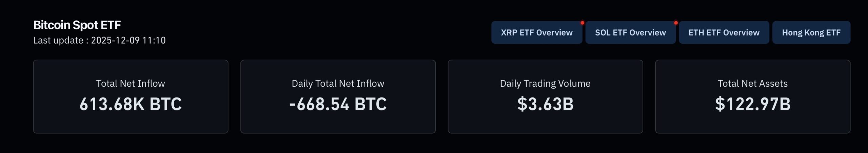Click the Daily Total Net Inflow label

click(x=338, y=83)
